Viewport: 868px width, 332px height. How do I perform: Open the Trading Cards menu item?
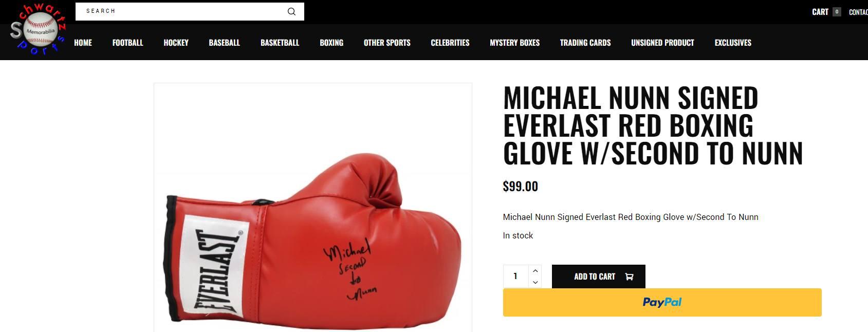[x=585, y=43]
